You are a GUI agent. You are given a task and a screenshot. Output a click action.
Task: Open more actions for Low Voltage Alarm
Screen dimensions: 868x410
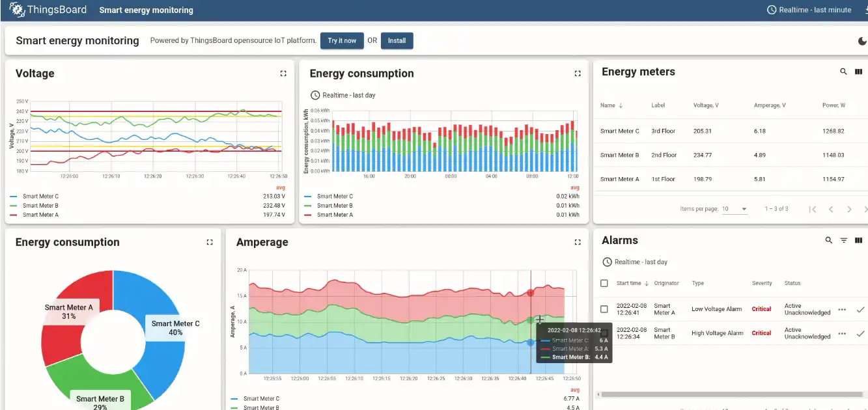842,310
